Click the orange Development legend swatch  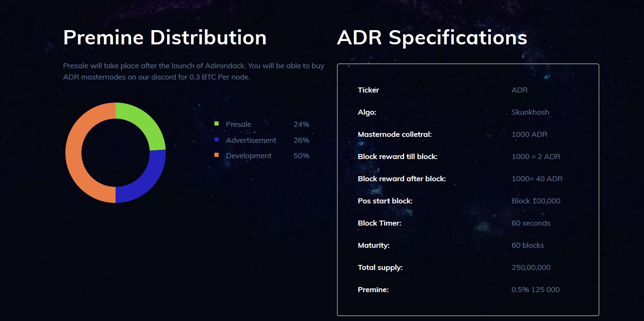click(x=216, y=155)
